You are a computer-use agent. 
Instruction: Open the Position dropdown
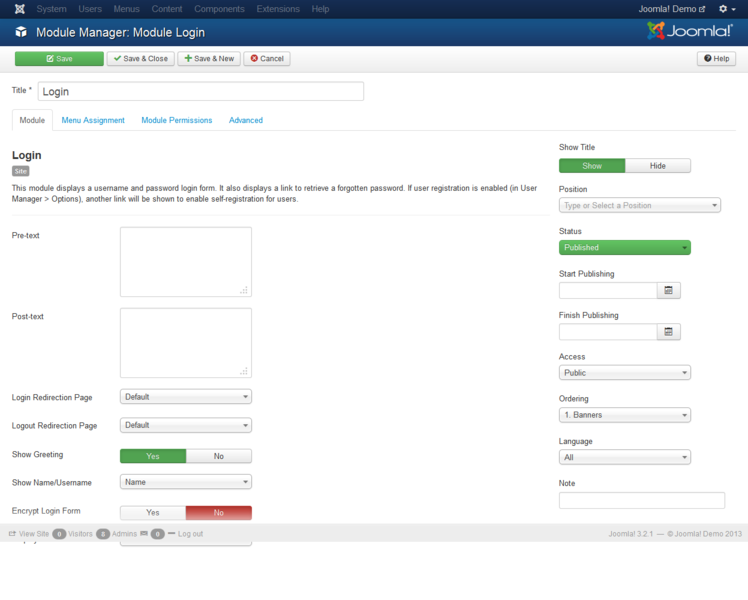point(640,206)
